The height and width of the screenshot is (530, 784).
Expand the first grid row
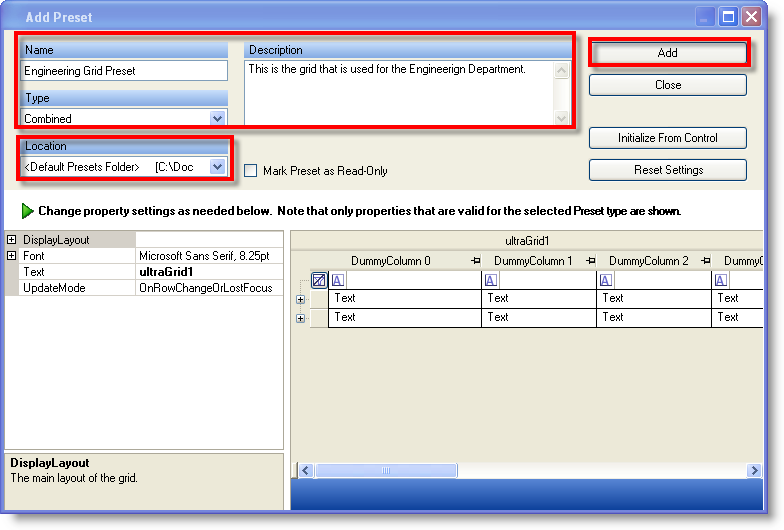[x=300, y=299]
